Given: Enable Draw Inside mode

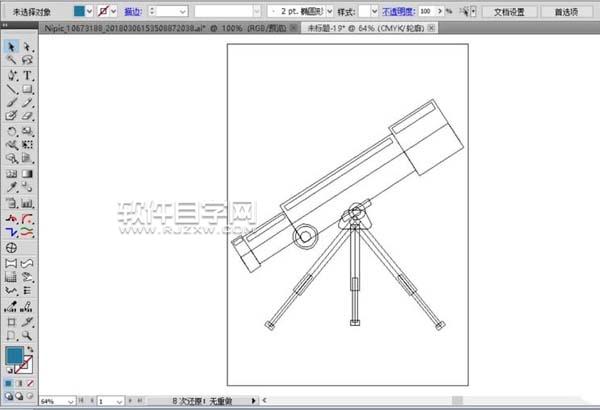Looking at the screenshot, I should pyautogui.click(x=30, y=396).
